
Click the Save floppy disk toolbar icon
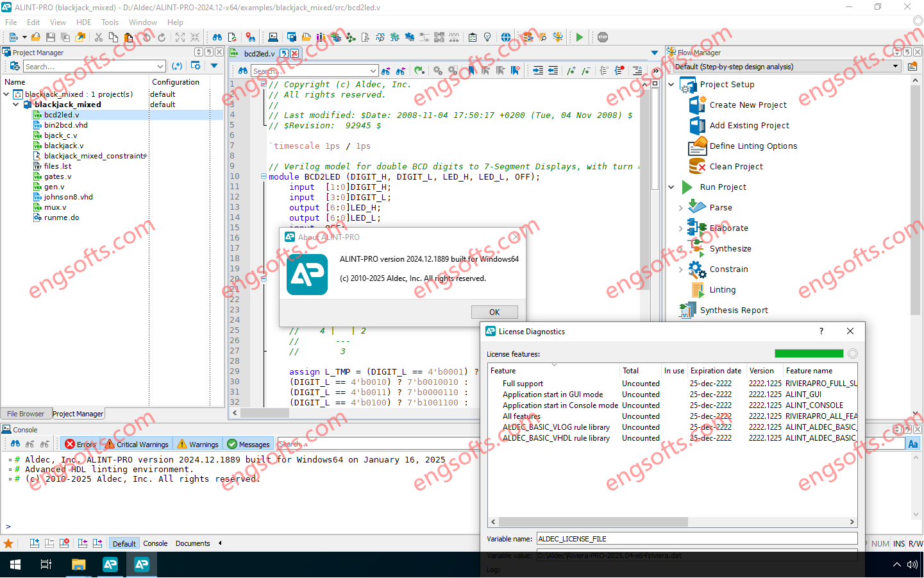(51, 37)
